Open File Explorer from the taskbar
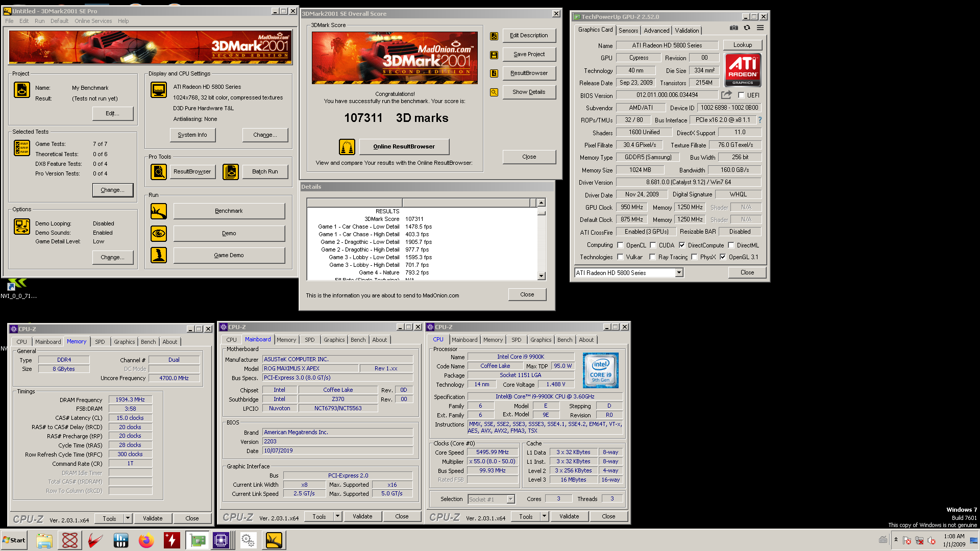This screenshot has height=551, width=980. point(44,540)
